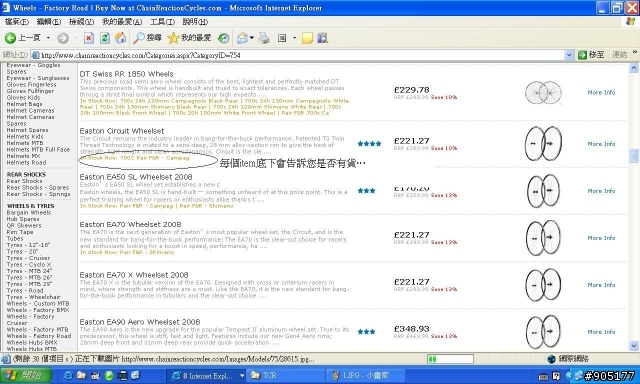640x384 pixels.
Task: Click the Stop loading icon
Action: [89, 38]
